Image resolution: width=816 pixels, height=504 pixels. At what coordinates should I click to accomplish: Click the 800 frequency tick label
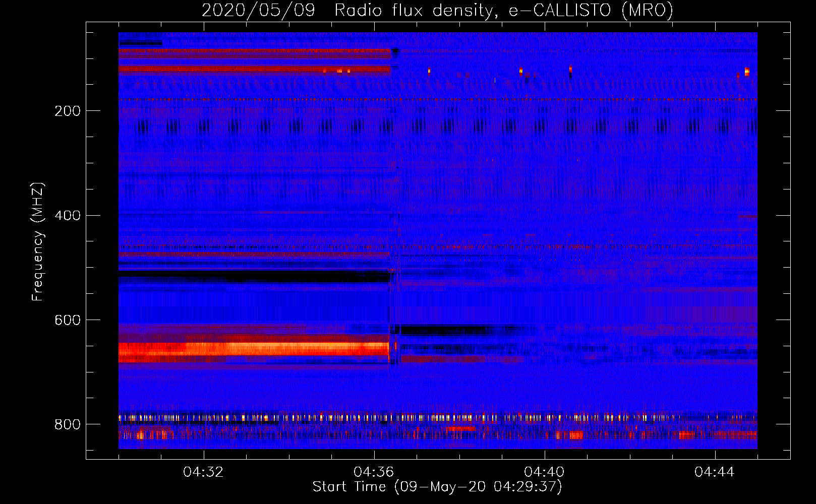pyautogui.click(x=68, y=425)
